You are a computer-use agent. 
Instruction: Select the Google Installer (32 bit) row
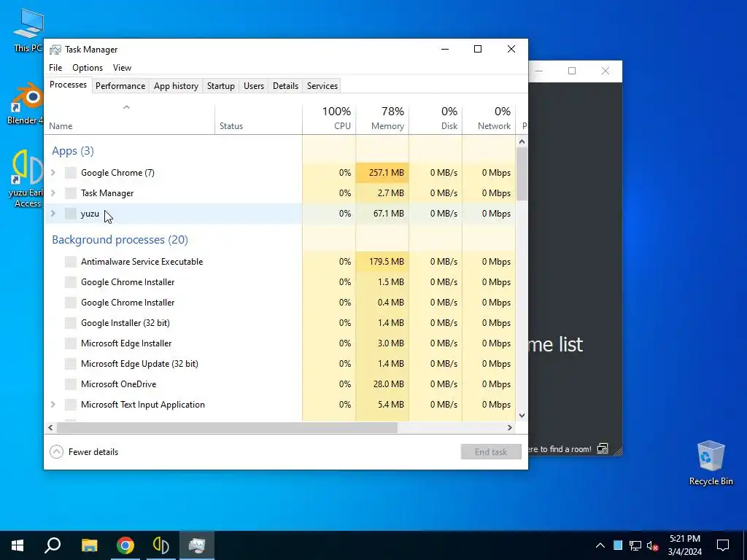pos(280,323)
